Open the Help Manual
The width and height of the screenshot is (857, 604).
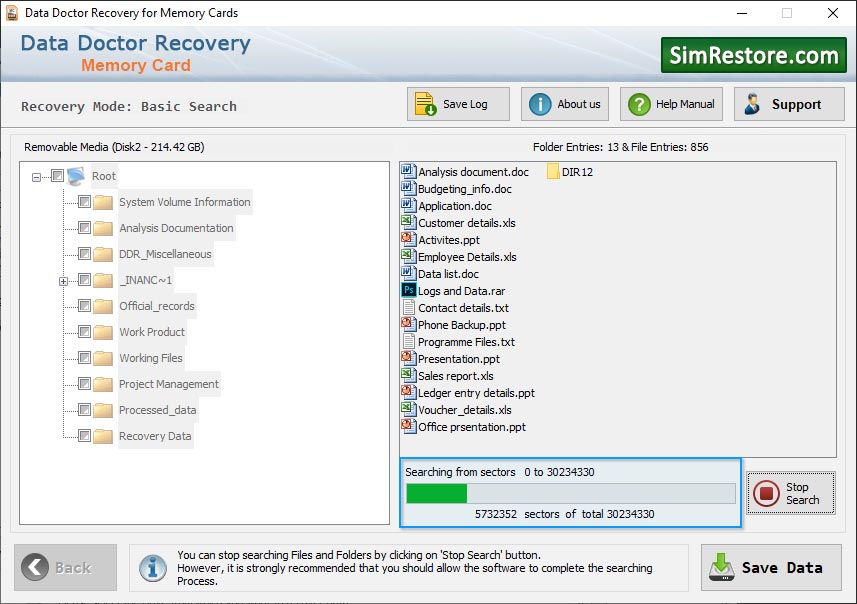(x=671, y=104)
